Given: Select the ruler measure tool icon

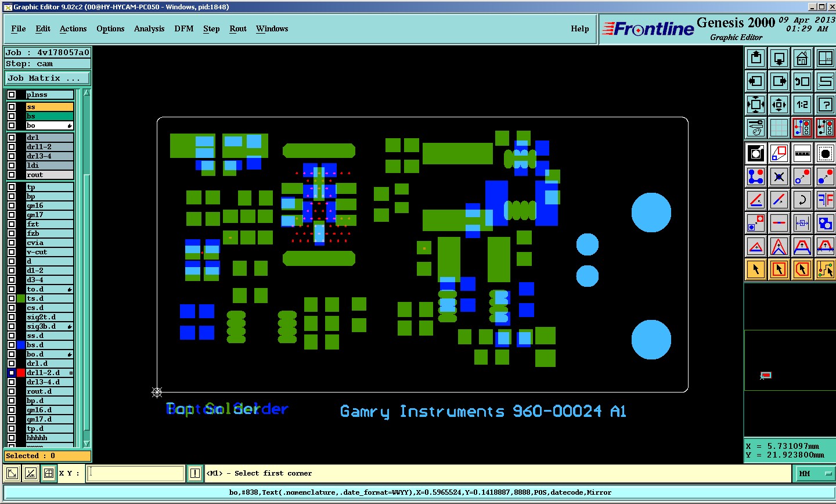Looking at the screenshot, I should pos(802,153).
